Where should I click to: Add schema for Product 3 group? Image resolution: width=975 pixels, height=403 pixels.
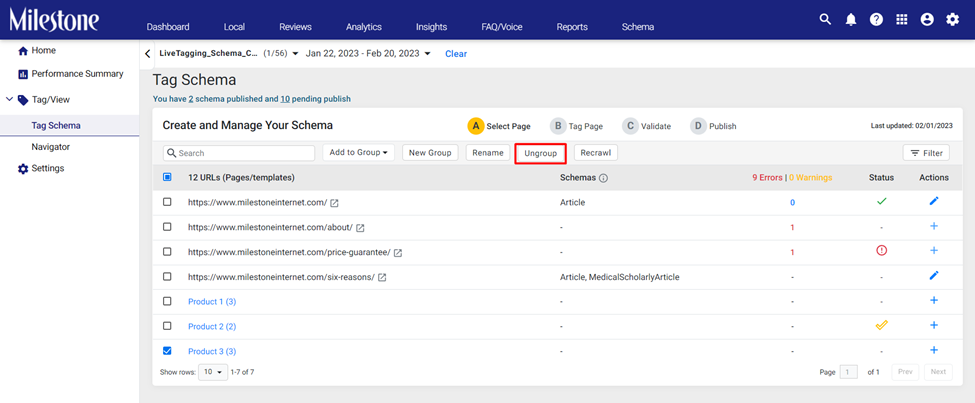click(x=934, y=350)
